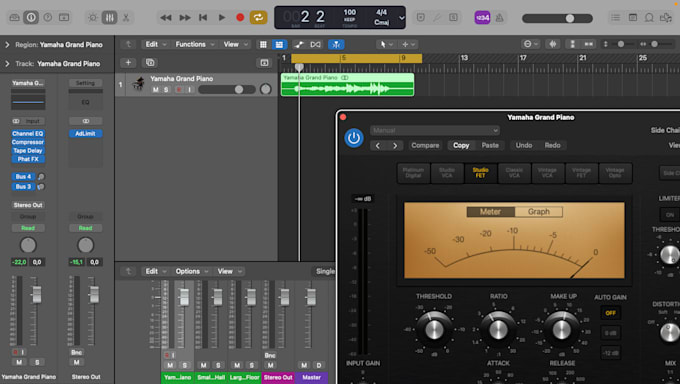Toggle the Metronome button

(499, 18)
